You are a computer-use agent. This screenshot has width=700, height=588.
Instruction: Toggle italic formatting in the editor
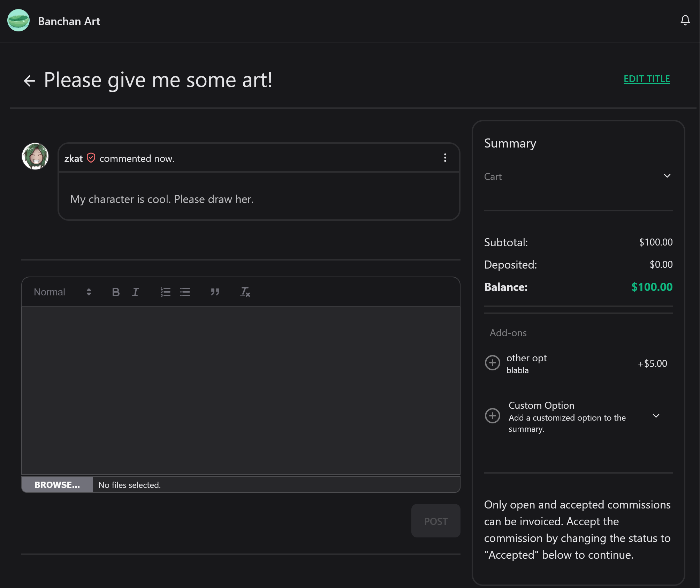point(136,292)
